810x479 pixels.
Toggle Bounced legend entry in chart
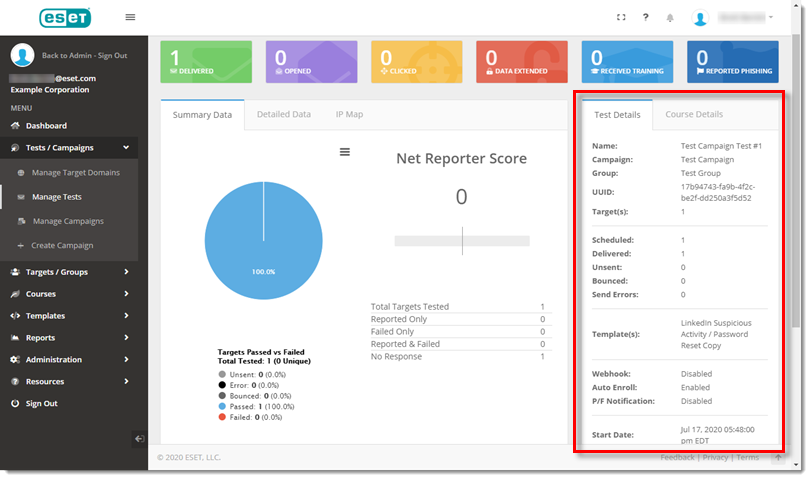pos(255,396)
